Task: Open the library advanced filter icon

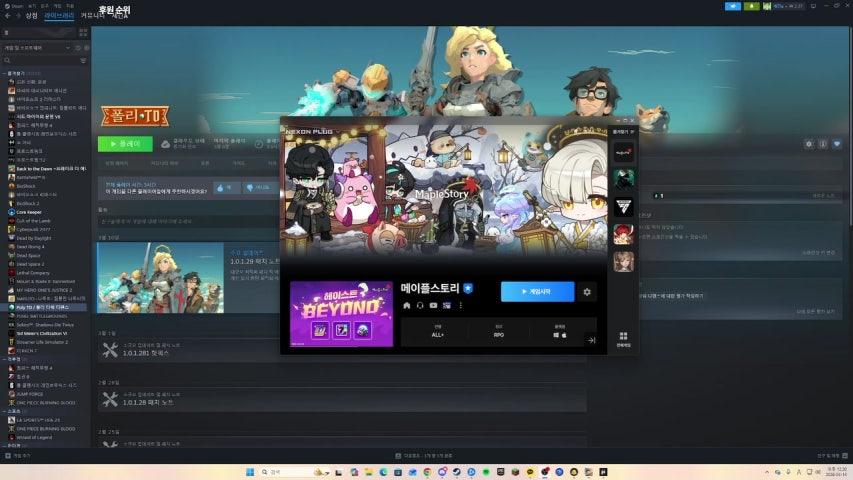Action: click(83, 60)
